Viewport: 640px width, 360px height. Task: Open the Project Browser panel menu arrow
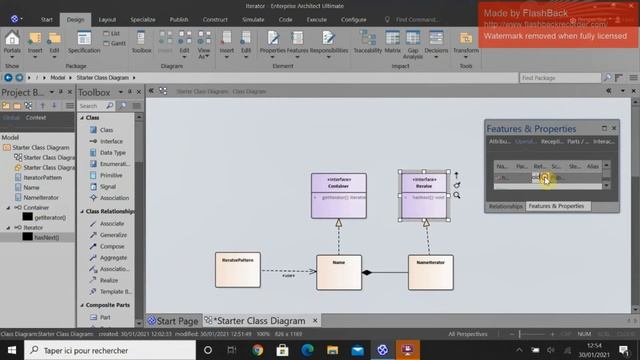click(x=51, y=92)
